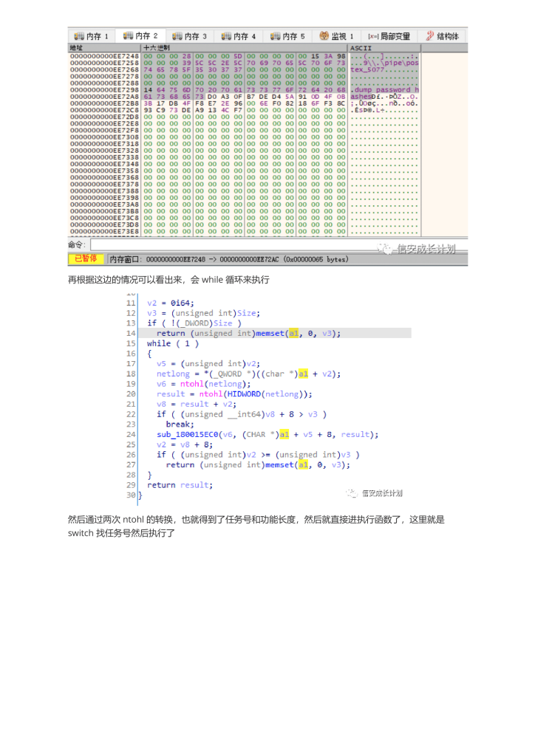This screenshot has width=535, height=756.
Task: Click the paragraph mentioning while 循环
Action: pyautogui.click(x=168, y=280)
